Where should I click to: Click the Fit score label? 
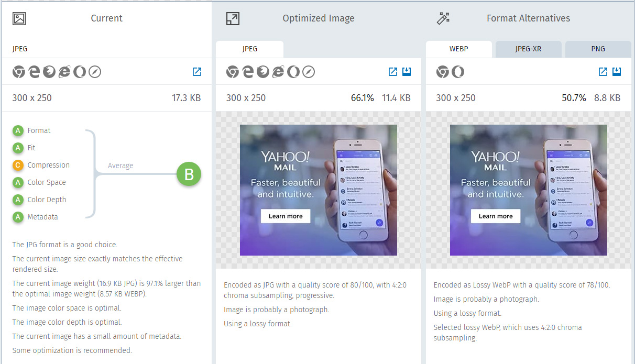point(31,148)
